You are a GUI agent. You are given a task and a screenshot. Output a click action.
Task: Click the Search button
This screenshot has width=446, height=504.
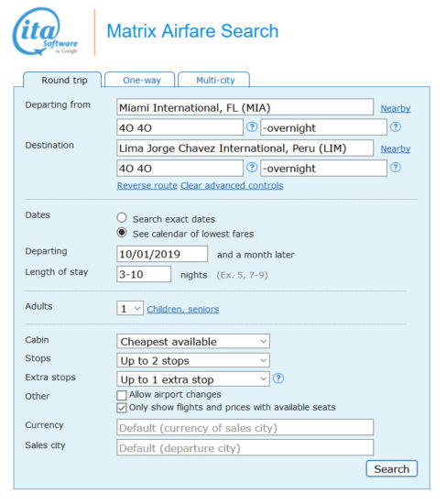pyautogui.click(x=392, y=469)
